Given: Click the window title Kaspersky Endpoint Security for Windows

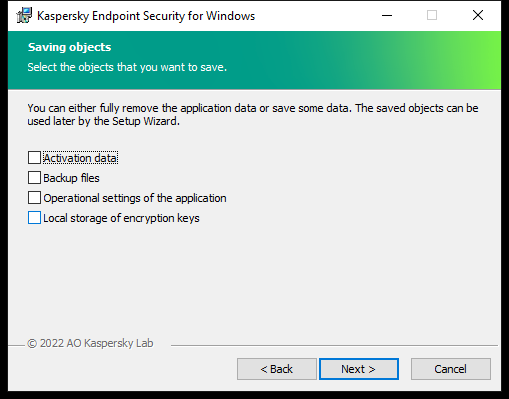Looking at the screenshot, I should (146, 16).
